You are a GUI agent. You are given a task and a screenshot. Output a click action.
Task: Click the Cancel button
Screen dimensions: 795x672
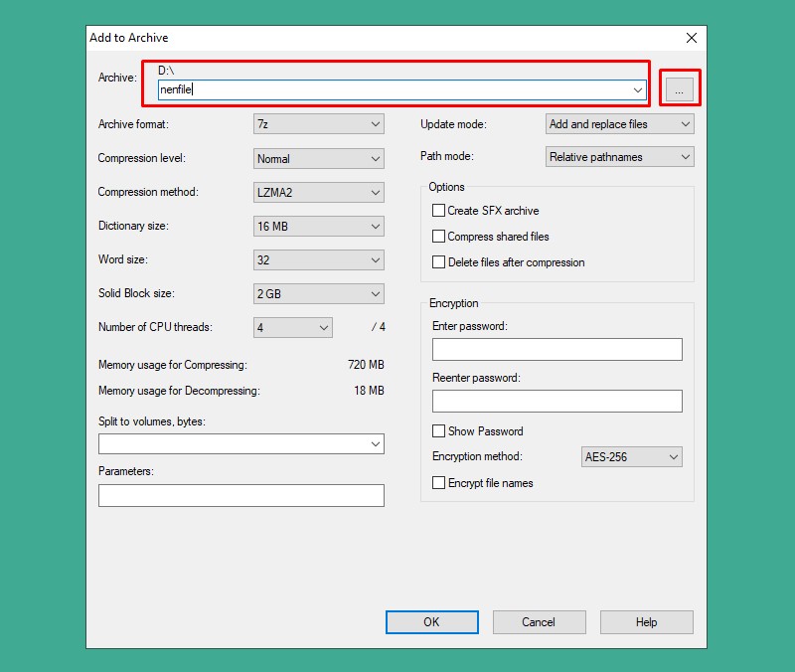[539, 622]
